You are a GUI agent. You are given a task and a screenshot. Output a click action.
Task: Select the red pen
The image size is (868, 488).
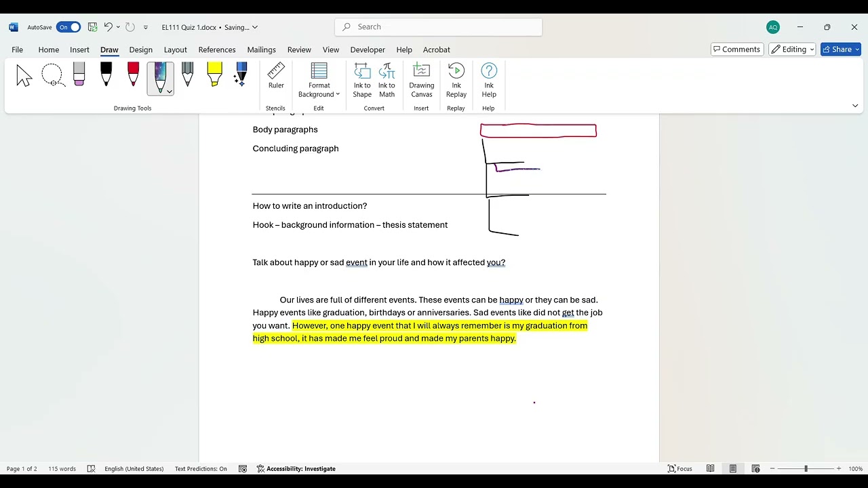133,75
